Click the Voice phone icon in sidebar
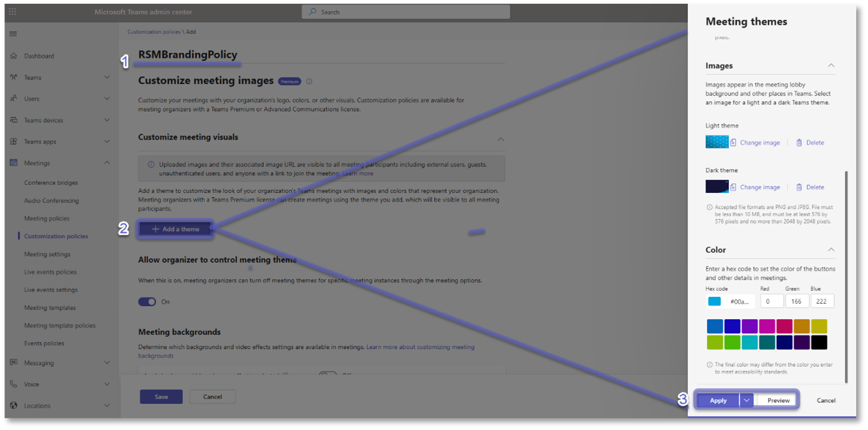This screenshot has width=868, height=430. (14, 385)
